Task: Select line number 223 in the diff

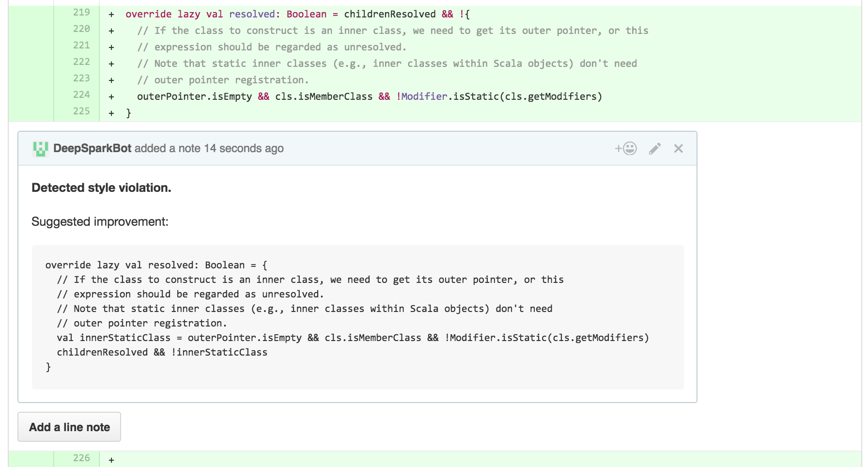Action: pyautogui.click(x=81, y=78)
